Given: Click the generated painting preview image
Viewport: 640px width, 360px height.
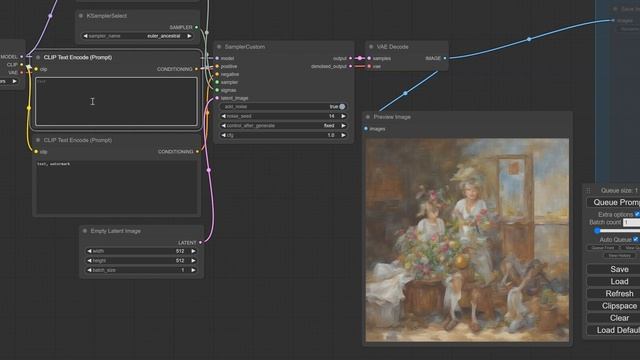Looking at the screenshot, I should (467, 240).
